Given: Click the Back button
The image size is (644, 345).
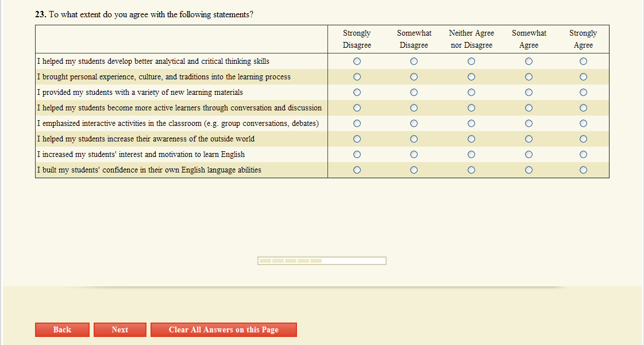Looking at the screenshot, I should [x=62, y=329].
